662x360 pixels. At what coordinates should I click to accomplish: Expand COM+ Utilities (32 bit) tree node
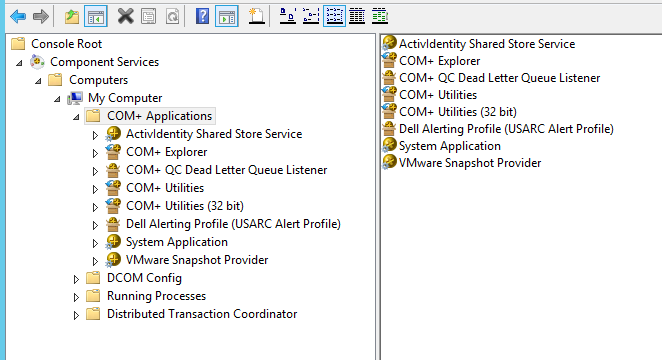(x=95, y=207)
